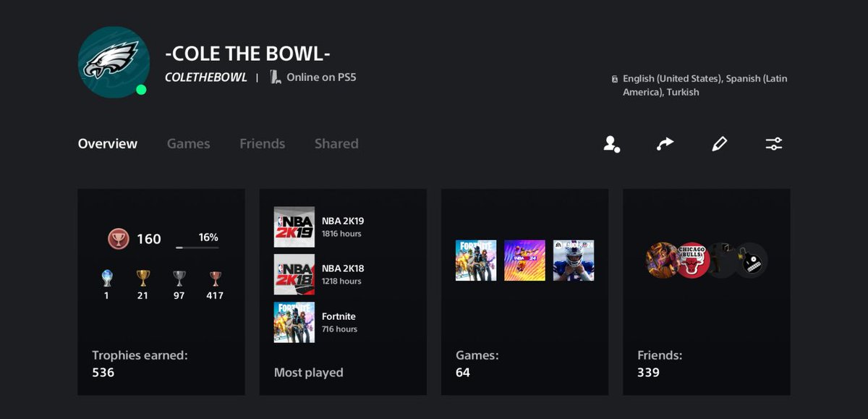Click the Chicago Bulls friend avatar
The image size is (868, 419).
tap(693, 261)
